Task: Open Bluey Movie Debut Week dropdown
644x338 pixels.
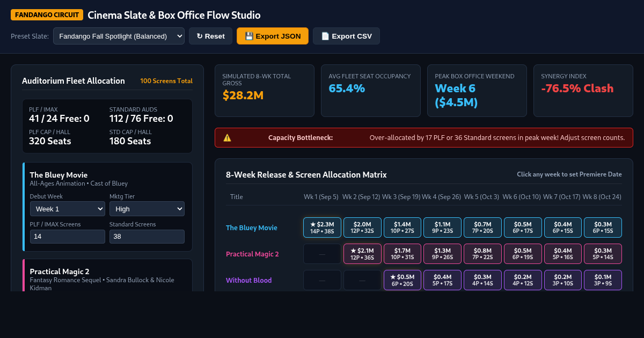Action: click(68, 209)
